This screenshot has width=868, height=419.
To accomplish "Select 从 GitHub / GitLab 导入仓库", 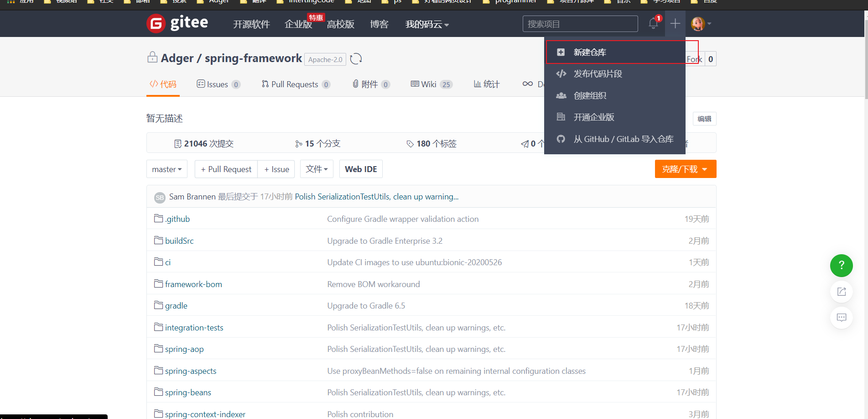I will click(x=615, y=139).
